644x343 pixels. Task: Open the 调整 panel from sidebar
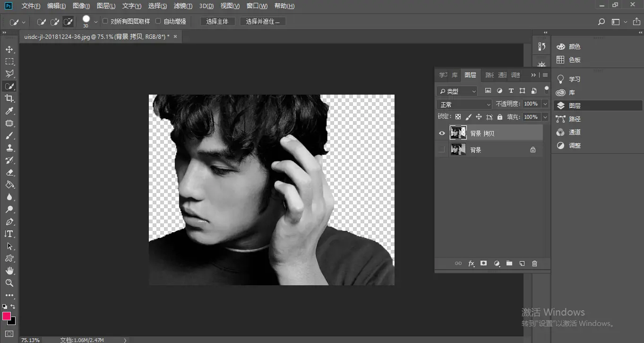click(x=568, y=146)
